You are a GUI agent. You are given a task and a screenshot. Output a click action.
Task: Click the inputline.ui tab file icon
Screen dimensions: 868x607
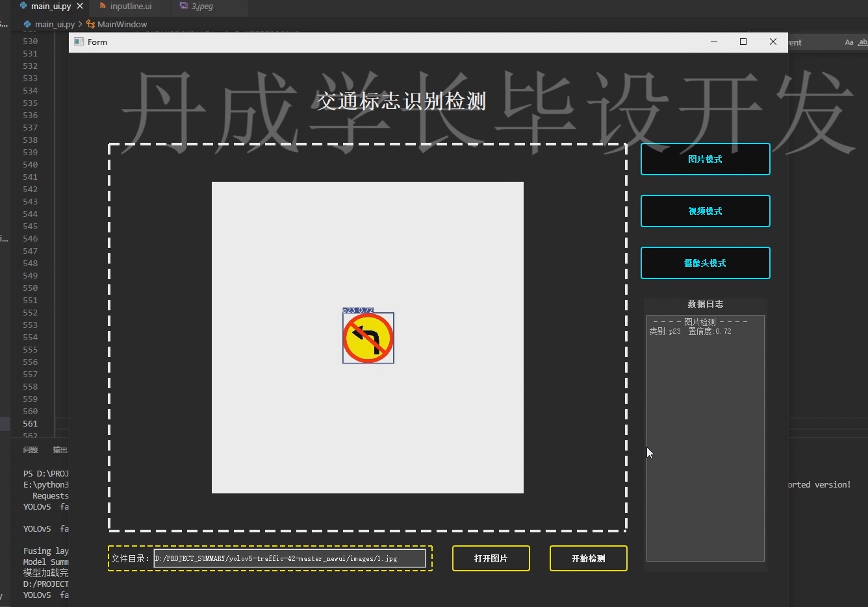(103, 6)
